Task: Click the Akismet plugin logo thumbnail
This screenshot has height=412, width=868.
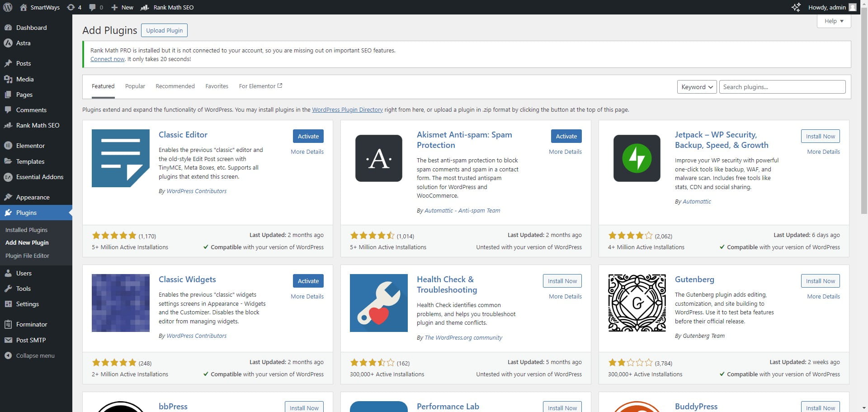Action: pyautogui.click(x=378, y=158)
